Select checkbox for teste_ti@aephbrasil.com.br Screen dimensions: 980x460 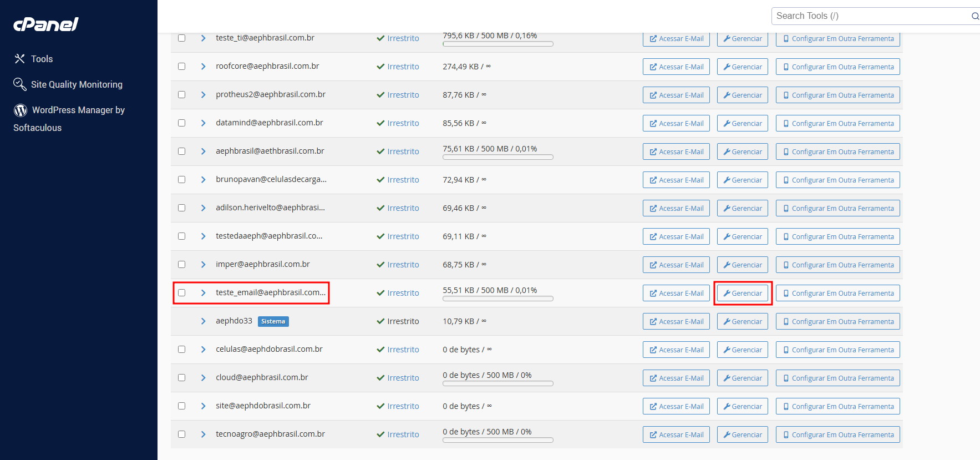181,38
